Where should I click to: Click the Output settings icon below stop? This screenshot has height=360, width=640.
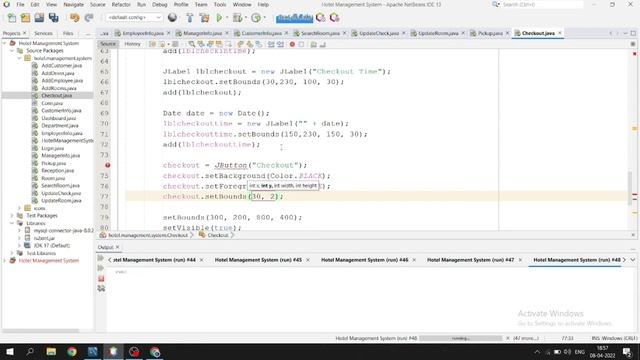101,289
